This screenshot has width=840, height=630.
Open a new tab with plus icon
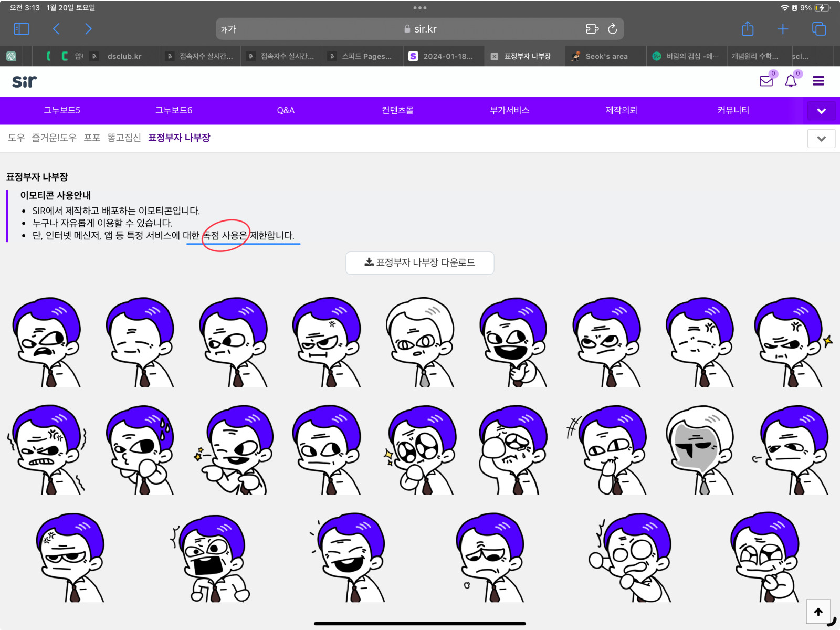[783, 29]
